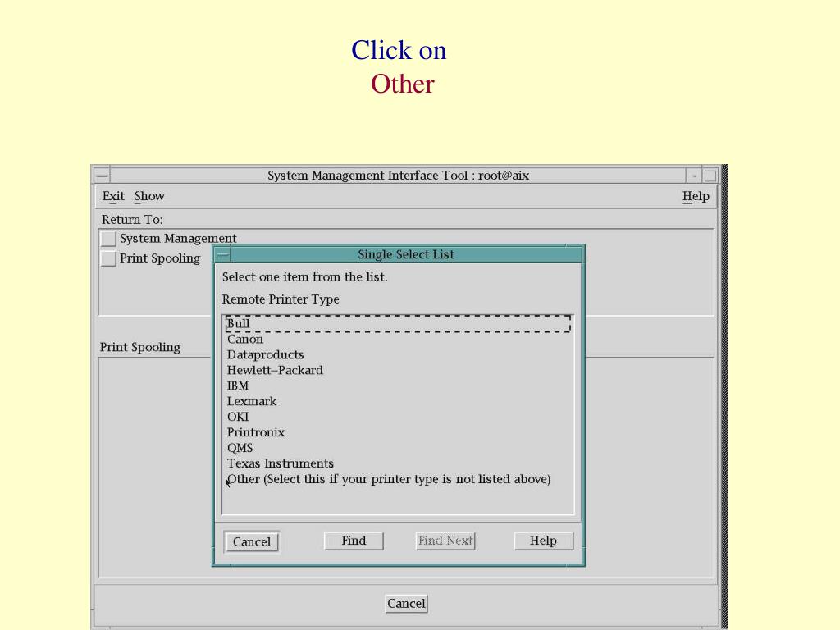Open the Exit menu
This screenshot has width=840, height=630.
pyautogui.click(x=113, y=196)
